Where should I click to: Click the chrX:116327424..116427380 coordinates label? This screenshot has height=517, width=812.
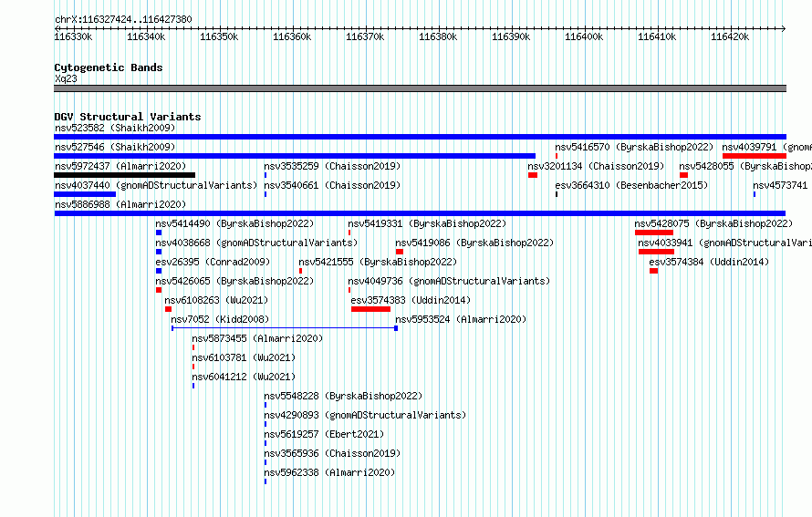pyautogui.click(x=123, y=19)
